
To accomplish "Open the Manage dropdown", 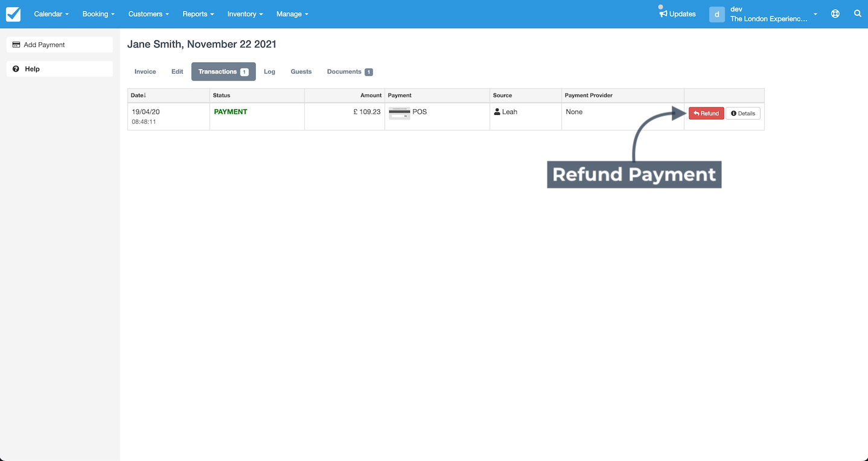I will (x=292, y=14).
